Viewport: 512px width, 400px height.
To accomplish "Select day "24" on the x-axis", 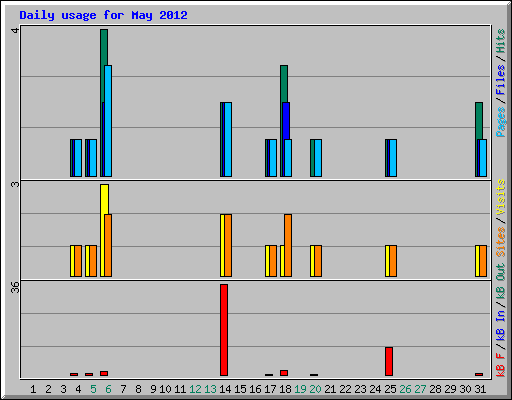I will (375, 389).
